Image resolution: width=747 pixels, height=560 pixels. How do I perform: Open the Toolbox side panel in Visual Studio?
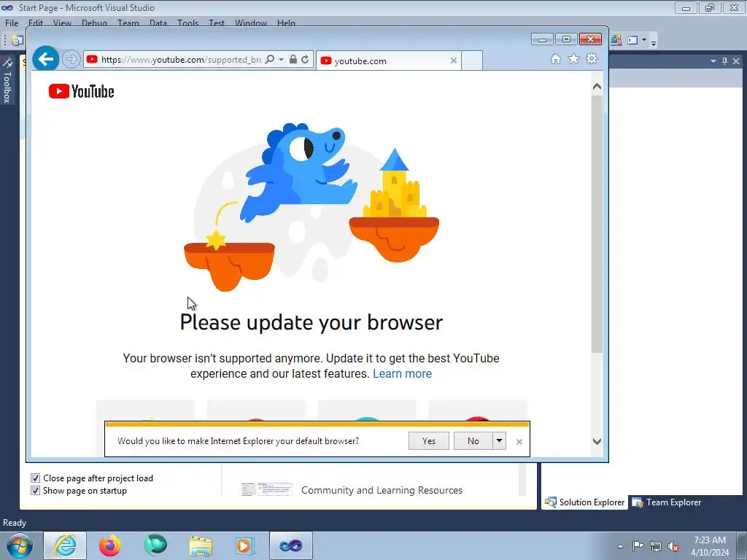(x=7, y=80)
